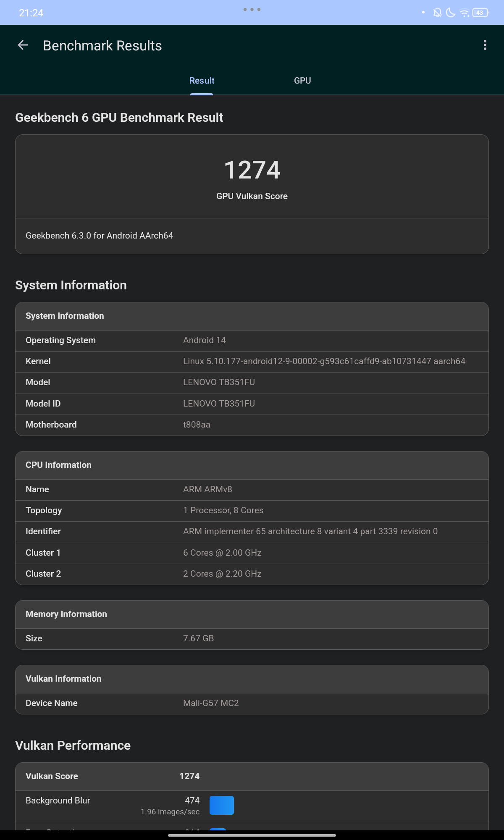The width and height of the screenshot is (504, 840).
Task: Tap the Topology label
Action: pos(44,510)
